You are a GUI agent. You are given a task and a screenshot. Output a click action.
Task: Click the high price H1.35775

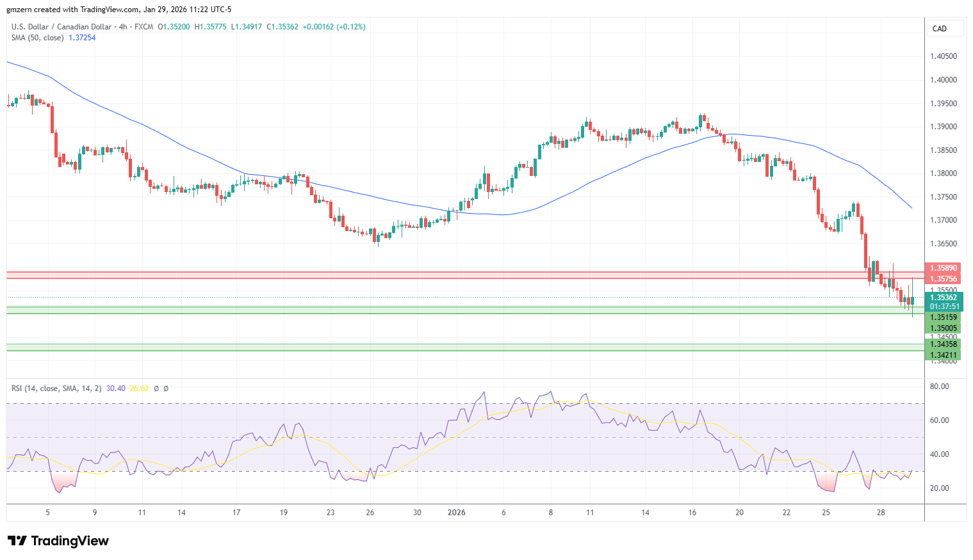[210, 27]
